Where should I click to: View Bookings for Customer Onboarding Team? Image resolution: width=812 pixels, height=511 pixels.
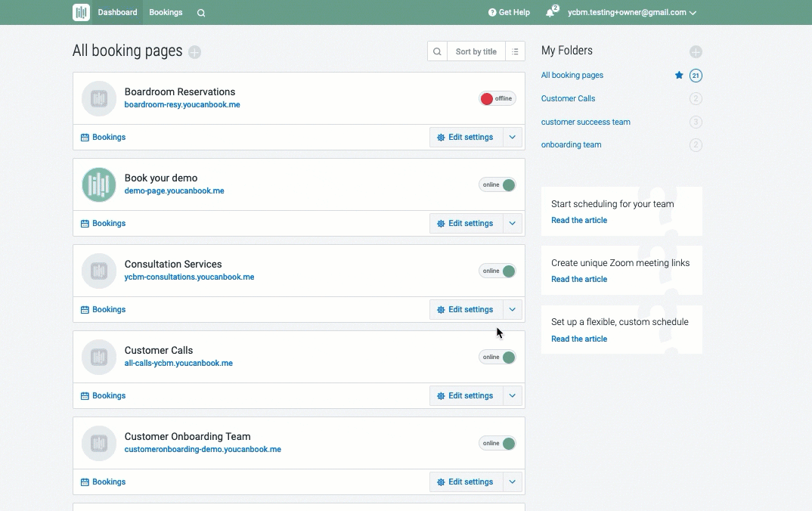104,482
